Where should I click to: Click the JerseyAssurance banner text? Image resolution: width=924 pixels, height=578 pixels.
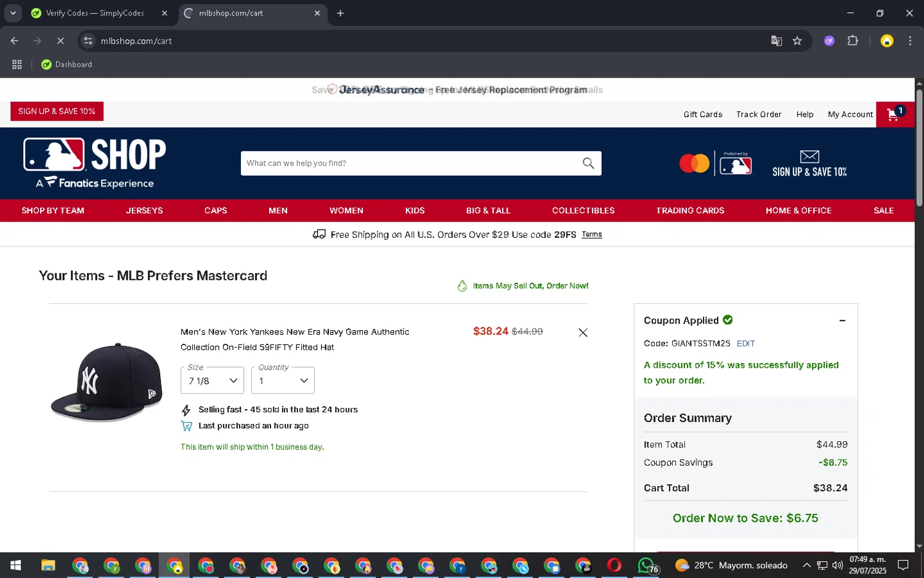[456, 90]
